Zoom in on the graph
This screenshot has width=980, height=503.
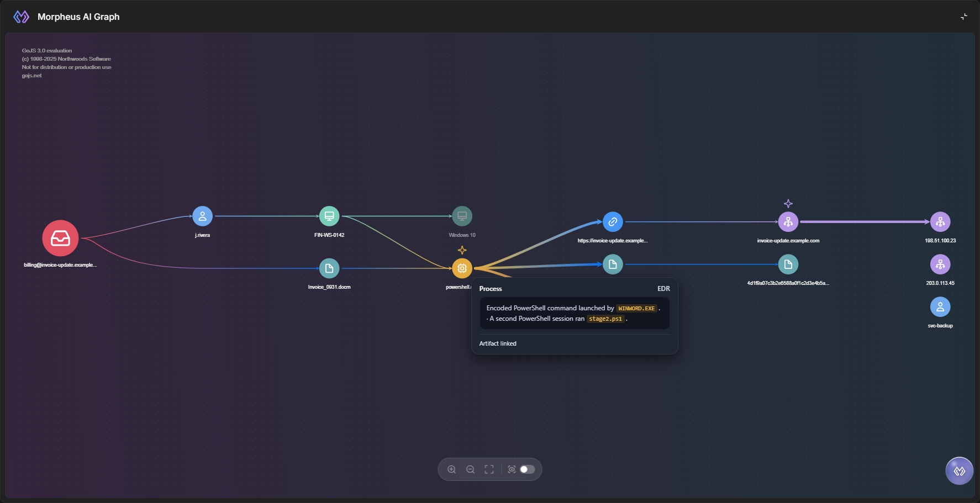click(x=451, y=469)
